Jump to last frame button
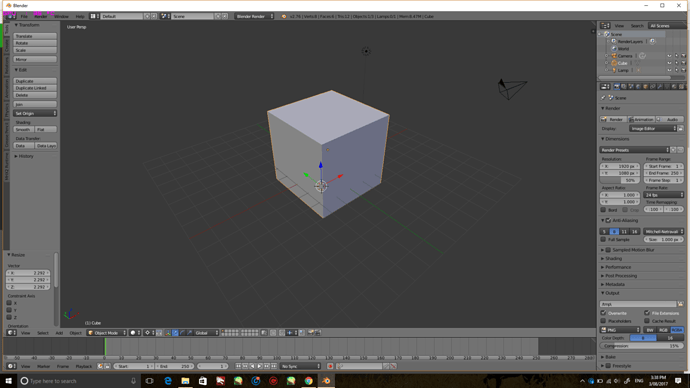Screen dimensions: 690x388 274,366
